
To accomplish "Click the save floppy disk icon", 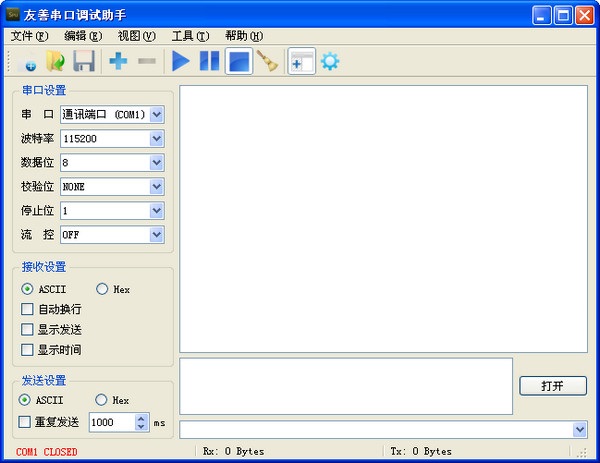I will 84,62.
